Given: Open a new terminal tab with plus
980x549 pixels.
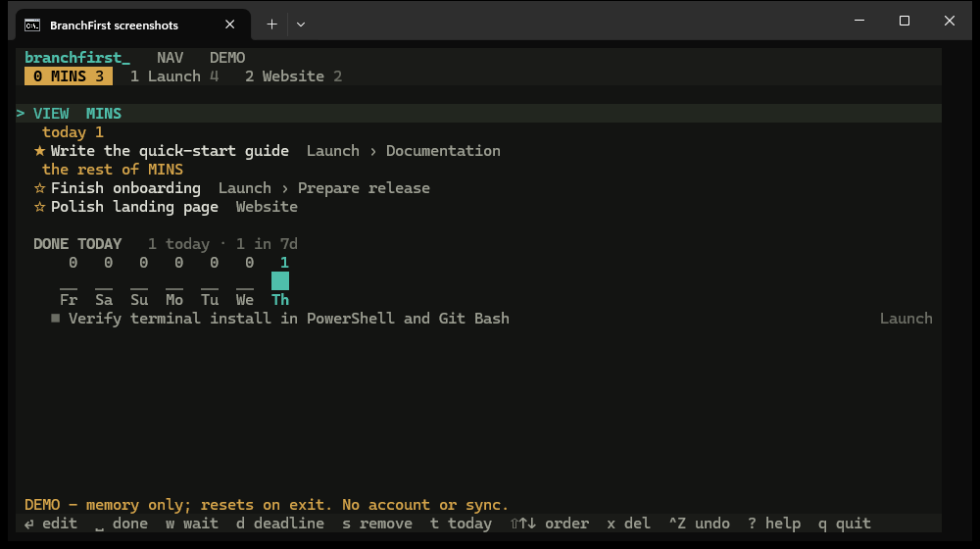Looking at the screenshot, I should tap(271, 25).
